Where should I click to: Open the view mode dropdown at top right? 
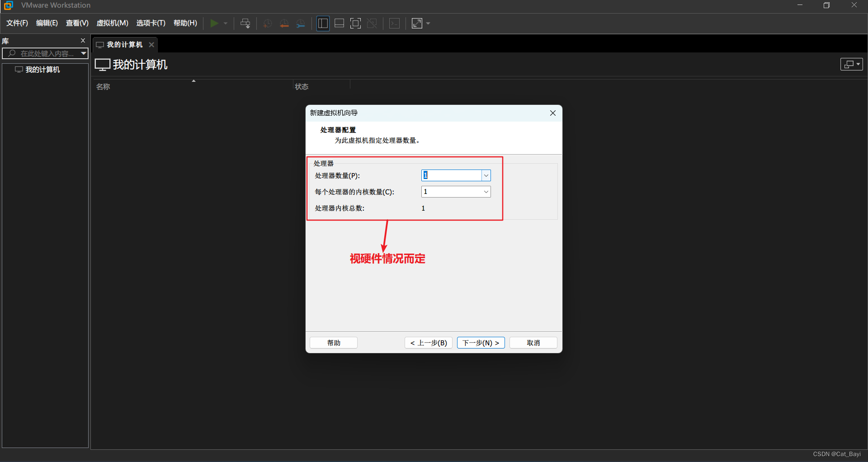852,64
